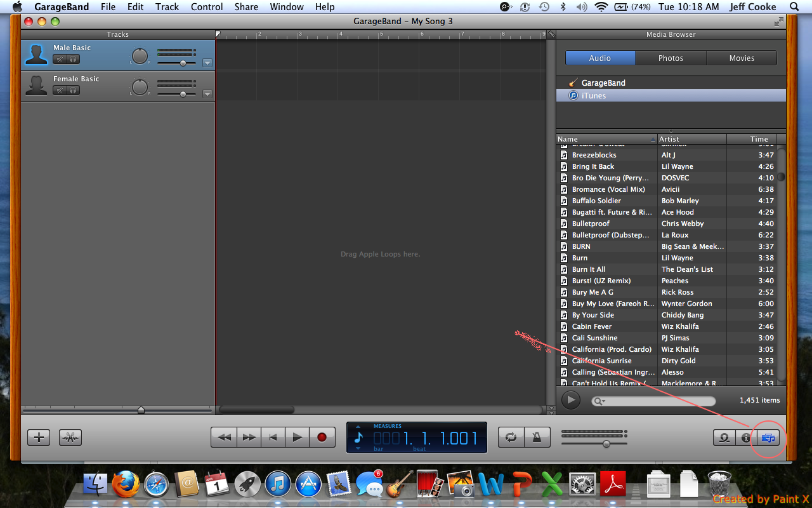Switch to the Audio tab

600,58
